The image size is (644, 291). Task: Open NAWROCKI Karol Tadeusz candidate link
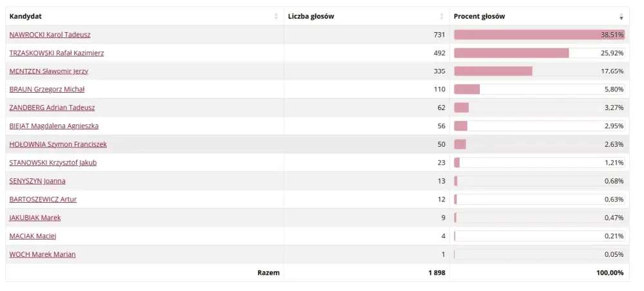point(50,35)
